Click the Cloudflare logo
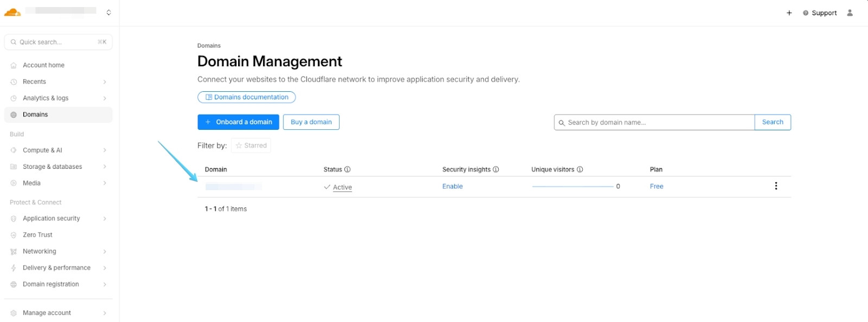Image resolution: width=868 pixels, height=322 pixels. click(12, 12)
